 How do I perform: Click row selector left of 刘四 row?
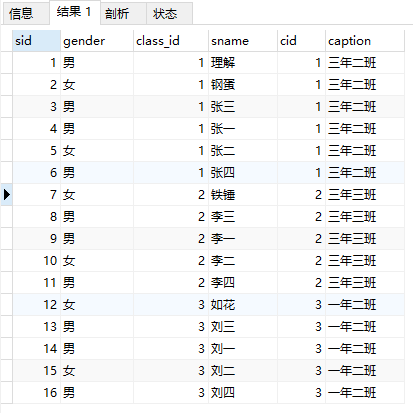(6, 392)
